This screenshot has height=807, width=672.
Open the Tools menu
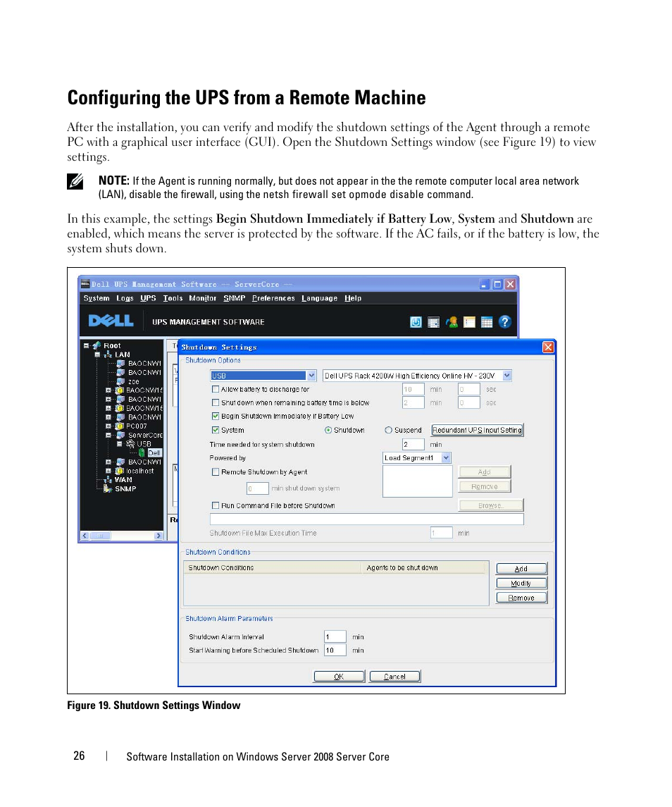coord(173,298)
